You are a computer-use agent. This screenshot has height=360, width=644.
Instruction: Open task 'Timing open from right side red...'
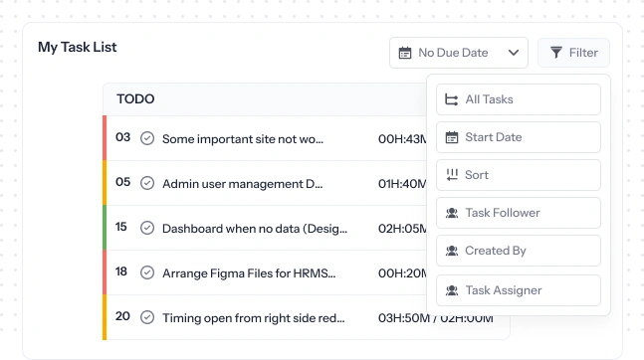pos(254,318)
